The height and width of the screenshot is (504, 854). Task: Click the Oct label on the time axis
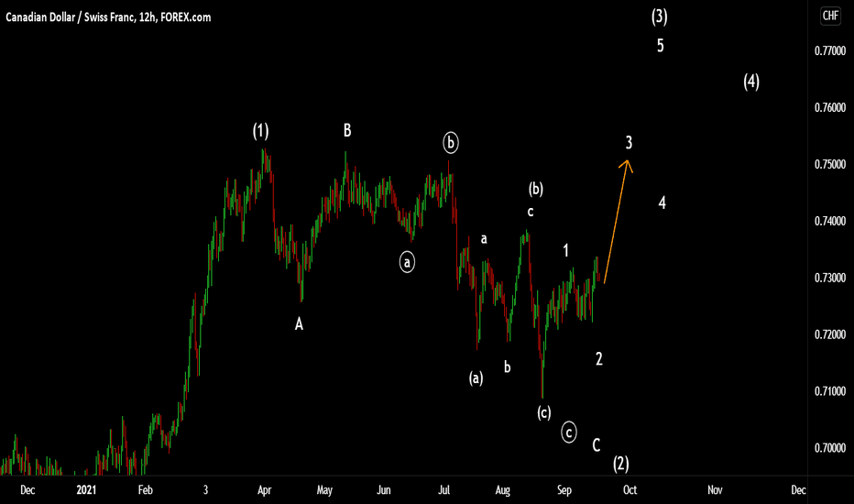(630, 490)
